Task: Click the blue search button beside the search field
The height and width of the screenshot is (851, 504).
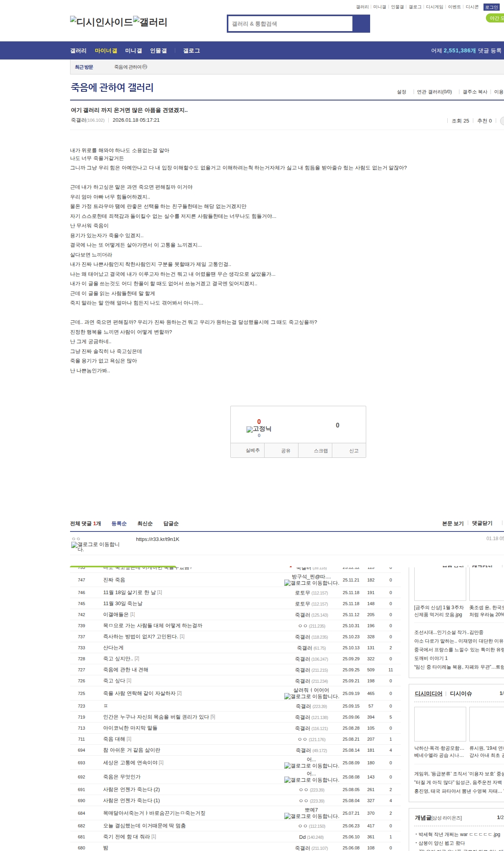Action: coord(361,24)
